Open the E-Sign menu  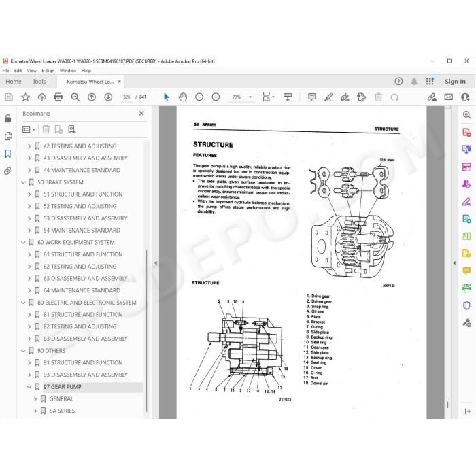pyautogui.click(x=48, y=71)
